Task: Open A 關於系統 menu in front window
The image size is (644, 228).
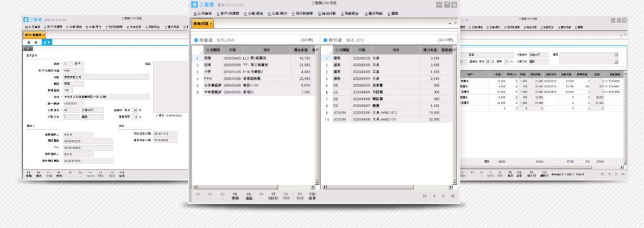Action: pyautogui.click(x=374, y=13)
